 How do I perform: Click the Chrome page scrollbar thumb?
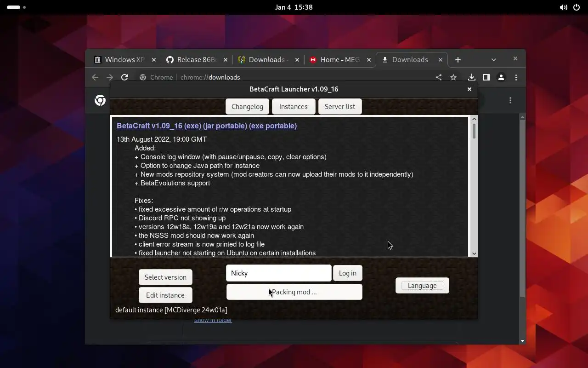(x=522, y=209)
